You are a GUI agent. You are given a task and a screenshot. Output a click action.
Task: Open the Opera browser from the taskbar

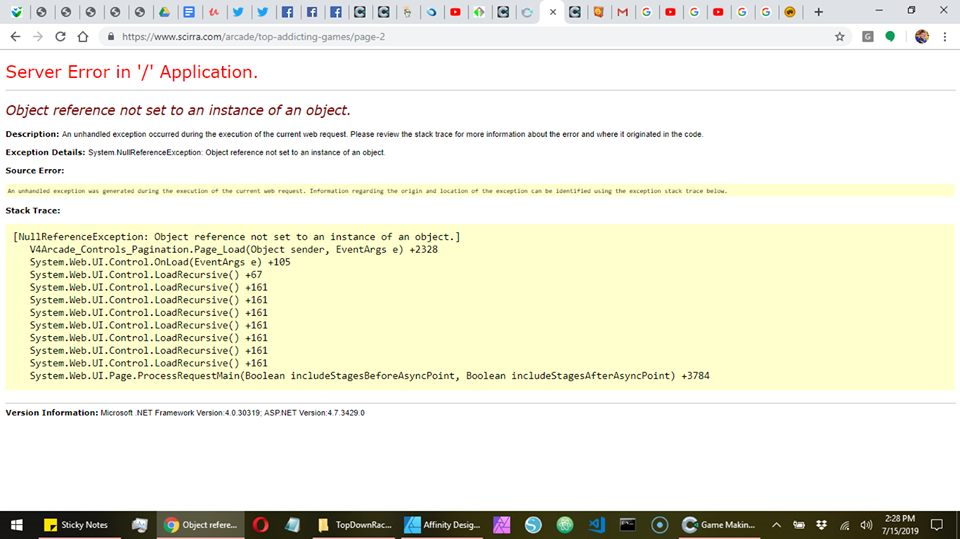point(260,524)
